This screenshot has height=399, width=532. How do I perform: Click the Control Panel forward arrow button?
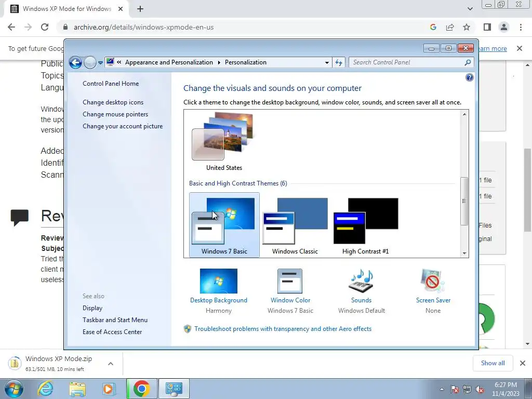(x=90, y=62)
